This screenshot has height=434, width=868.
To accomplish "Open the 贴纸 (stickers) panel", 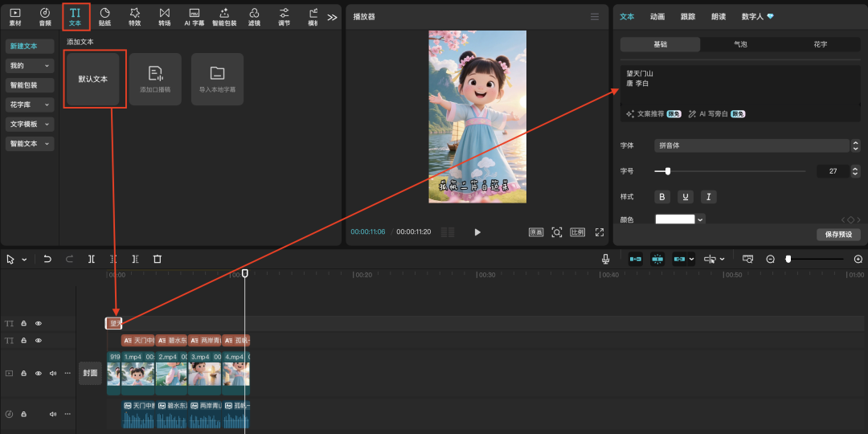I will point(104,16).
